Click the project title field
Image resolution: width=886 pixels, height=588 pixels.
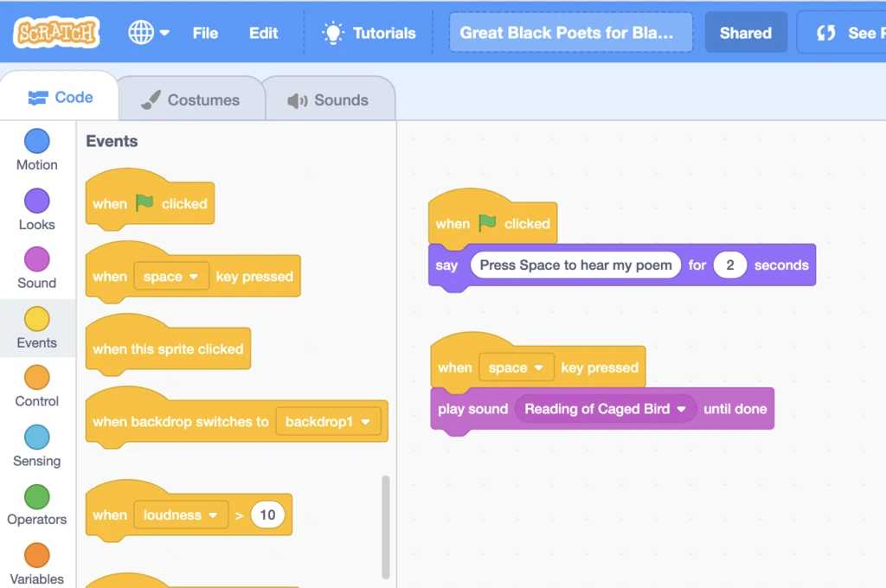pos(571,33)
